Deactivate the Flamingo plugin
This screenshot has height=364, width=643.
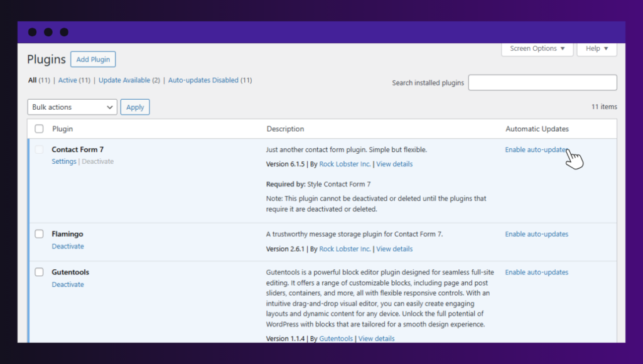pyautogui.click(x=67, y=246)
